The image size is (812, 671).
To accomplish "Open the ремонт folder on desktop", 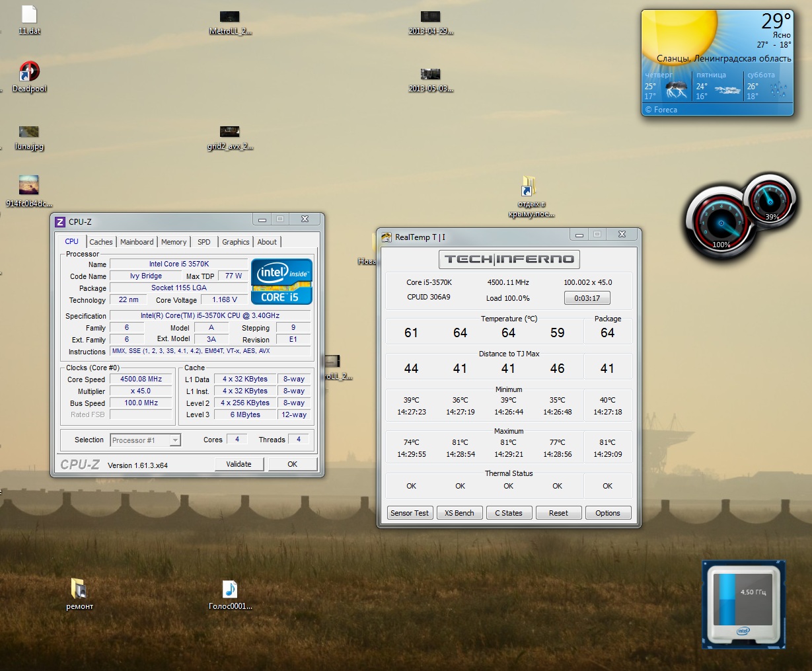I will pyautogui.click(x=79, y=589).
